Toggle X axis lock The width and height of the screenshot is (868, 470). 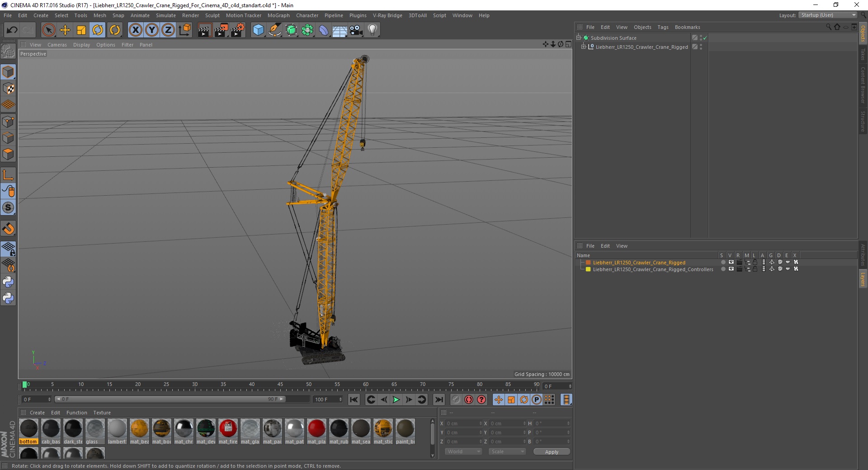[x=135, y=30]
